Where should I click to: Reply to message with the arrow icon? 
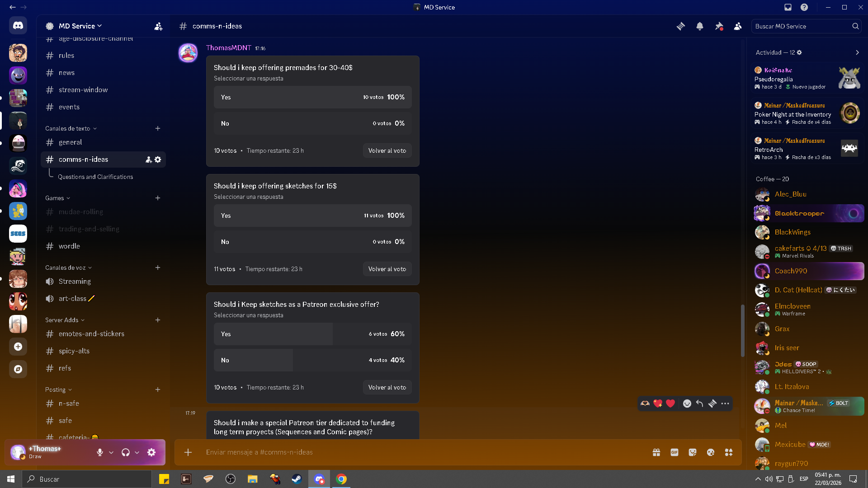point(700,404)
